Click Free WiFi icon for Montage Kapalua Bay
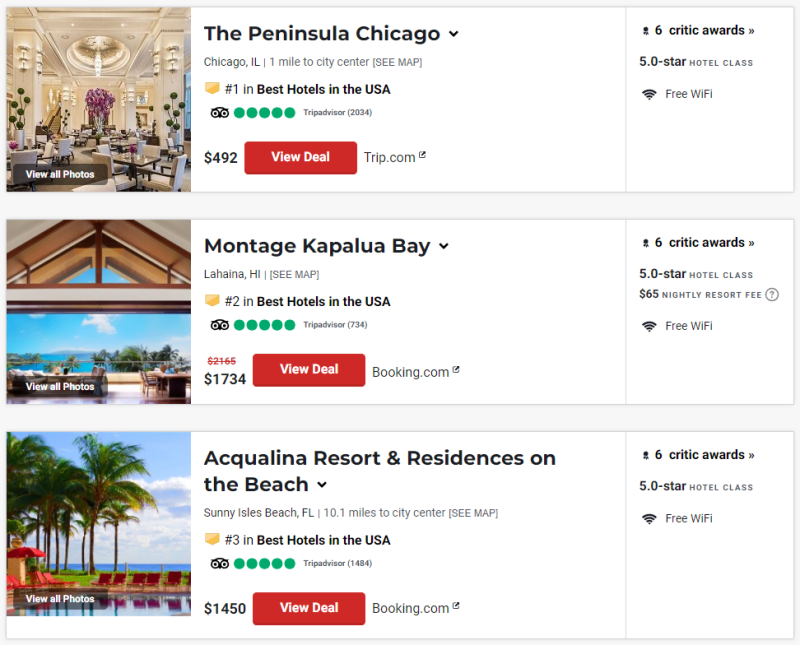 (649, 326)
